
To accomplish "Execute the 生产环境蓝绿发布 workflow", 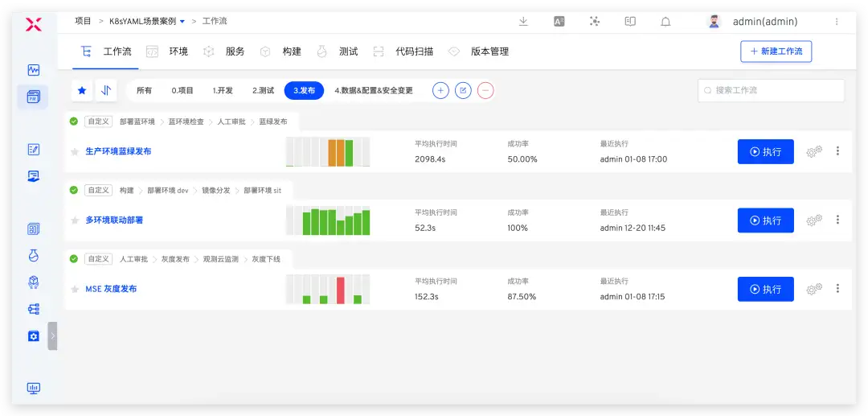I will pyautogui.click(x=766, y=152).
